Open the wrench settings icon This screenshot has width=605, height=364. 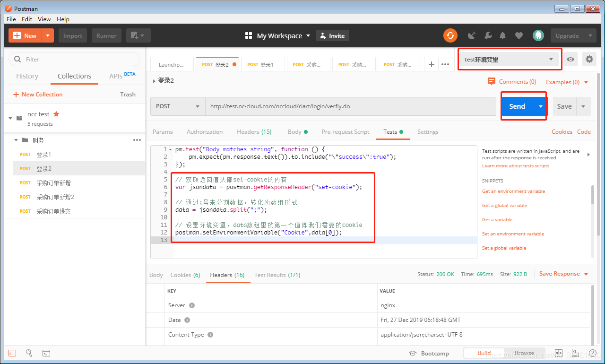click(488, 35)
